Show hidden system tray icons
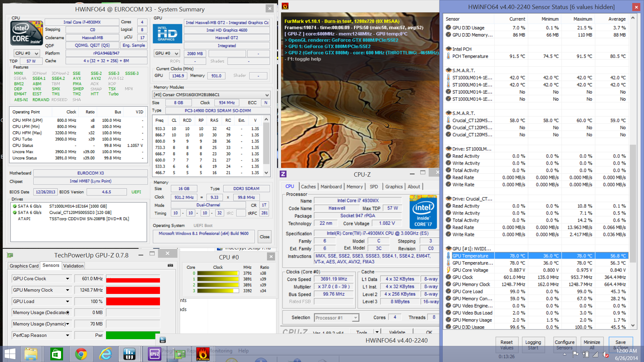644x362 pixels. coord(565,354)
